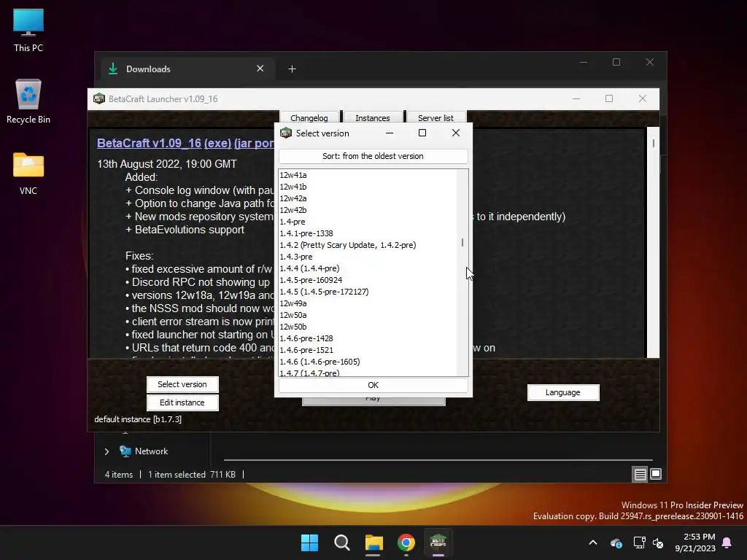Open the Instances tab
Image resolution: width=747 pixels, height=560 pixels.
[x=373, y=117]
